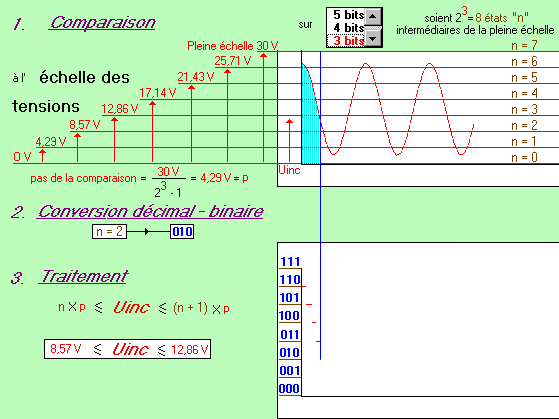This screenshot has width=559, height=419.
Task: Click the bit list's down arrow
Action: (x=373, y=38)
